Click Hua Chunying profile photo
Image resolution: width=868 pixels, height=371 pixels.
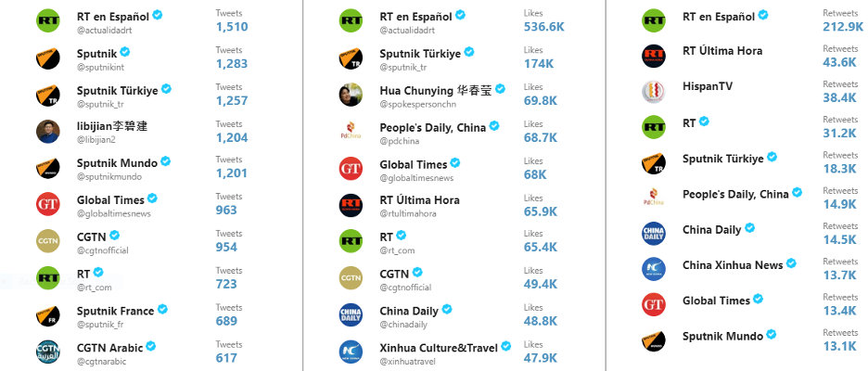351,95
